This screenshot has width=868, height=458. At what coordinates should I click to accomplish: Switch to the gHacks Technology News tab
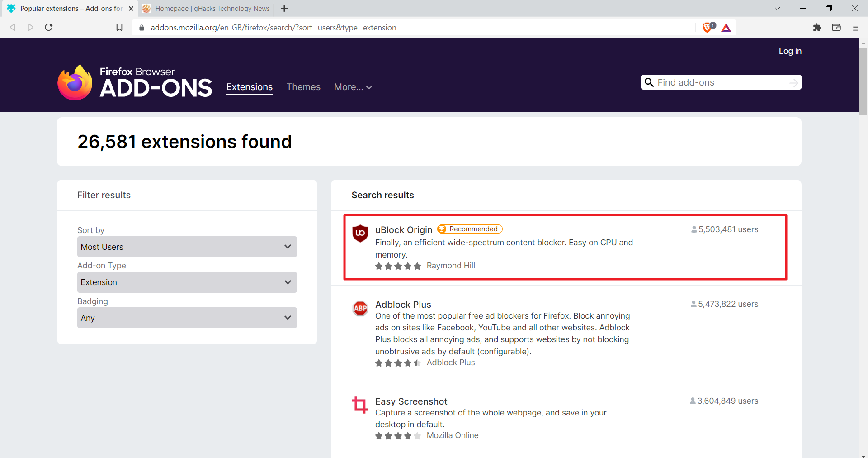[207, 9]
